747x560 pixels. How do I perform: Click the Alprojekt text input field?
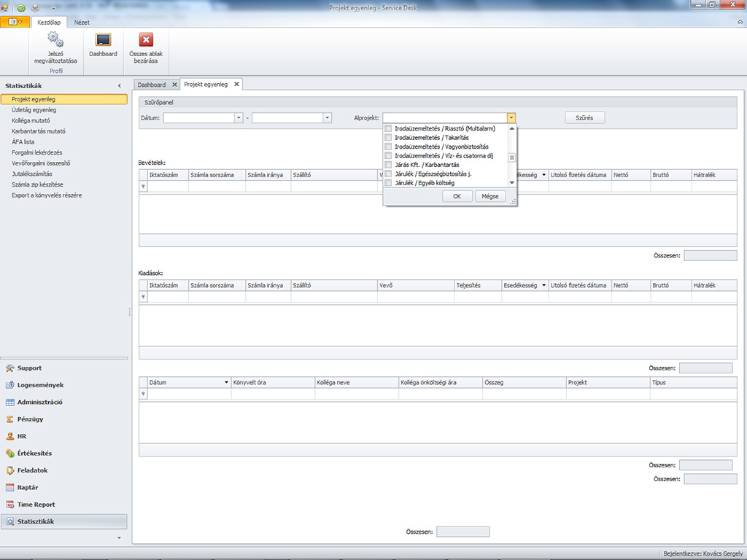point(445,117)
